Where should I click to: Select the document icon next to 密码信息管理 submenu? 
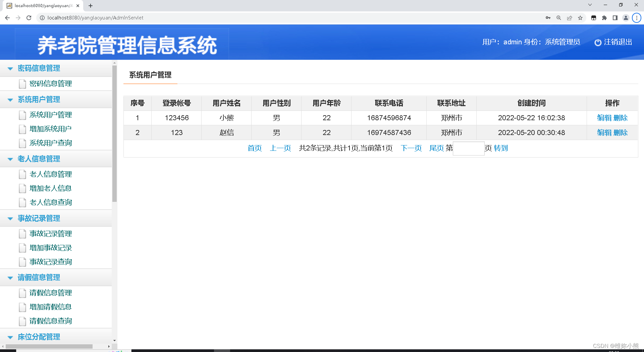point(22,84)
